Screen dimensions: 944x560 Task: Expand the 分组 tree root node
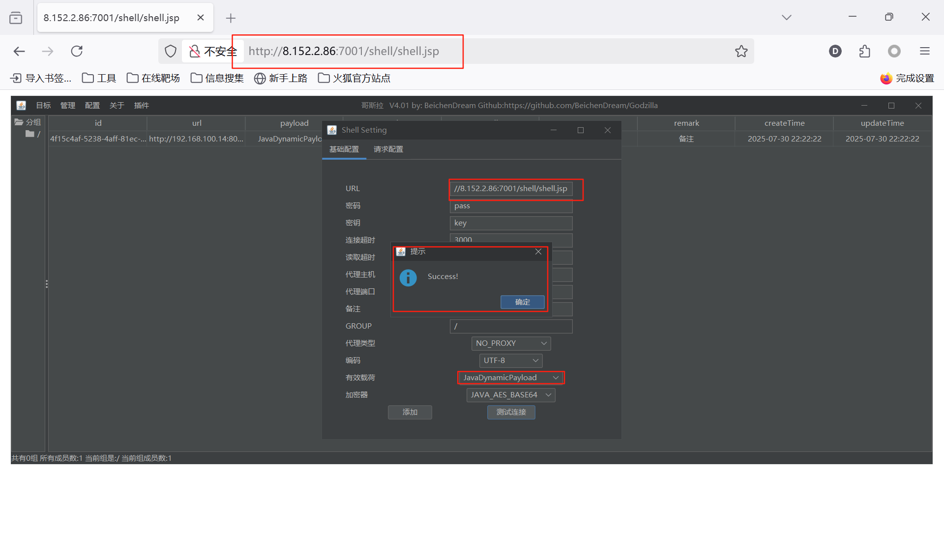(x=28, y=122)
